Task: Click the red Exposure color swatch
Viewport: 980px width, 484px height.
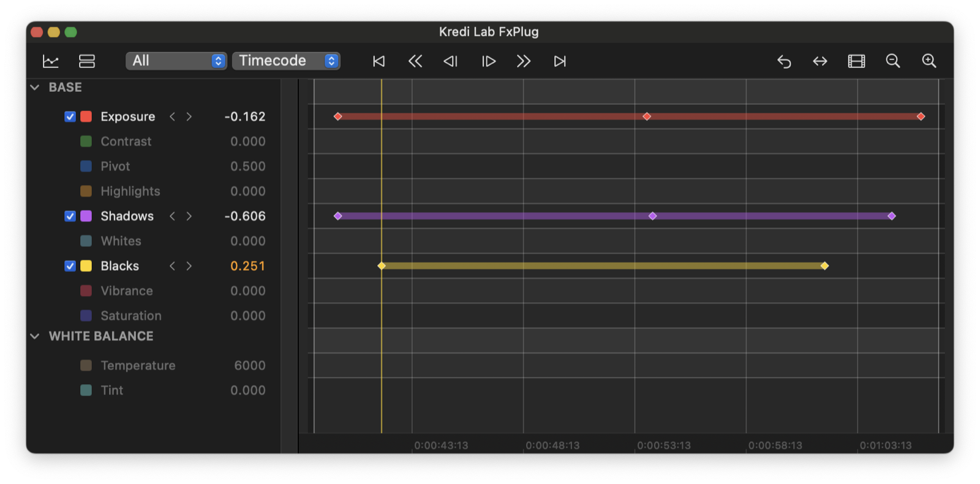Action: (x=86, y=116)
